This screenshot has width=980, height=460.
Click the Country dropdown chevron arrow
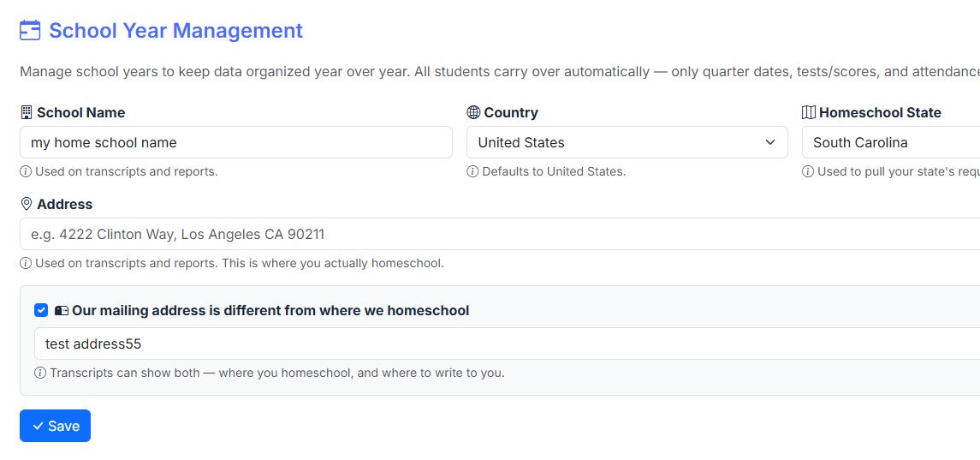click(x=770, y=143)
